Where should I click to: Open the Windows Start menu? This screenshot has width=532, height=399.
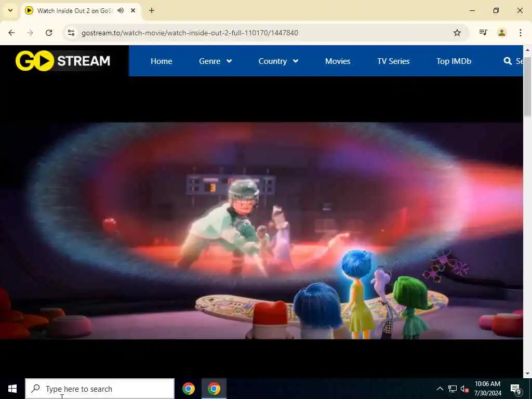pyautogui.click(x=12, y=389)
